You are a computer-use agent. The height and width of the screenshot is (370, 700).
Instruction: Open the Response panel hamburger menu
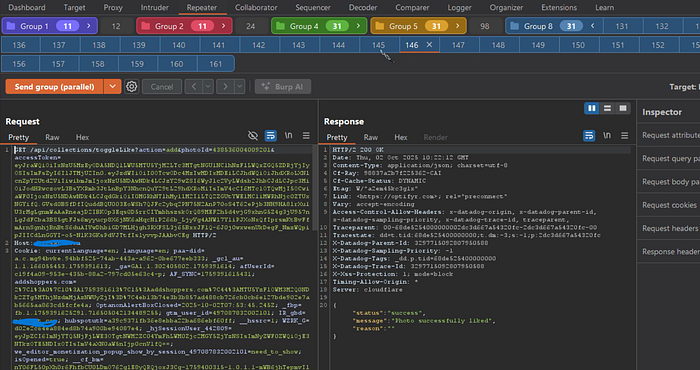(x=625, y=136)
